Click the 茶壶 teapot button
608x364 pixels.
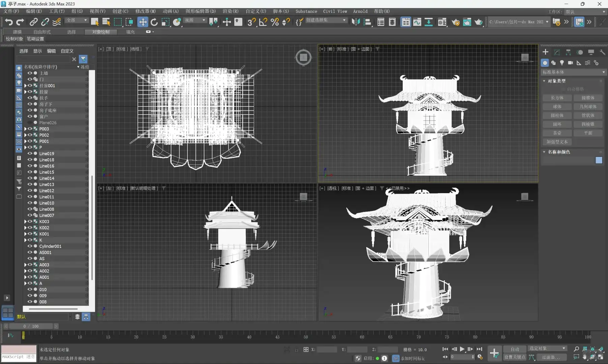(557, 133)
